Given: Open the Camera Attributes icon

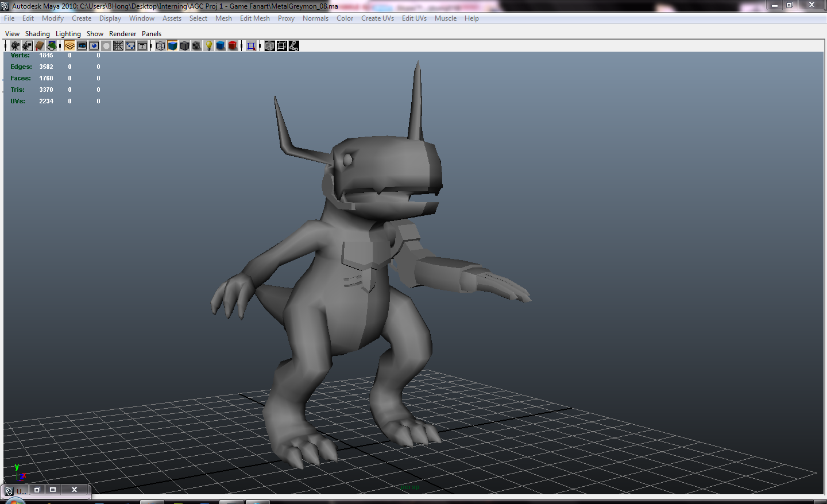Looking at the screenshot, I should tap(27, 46).
